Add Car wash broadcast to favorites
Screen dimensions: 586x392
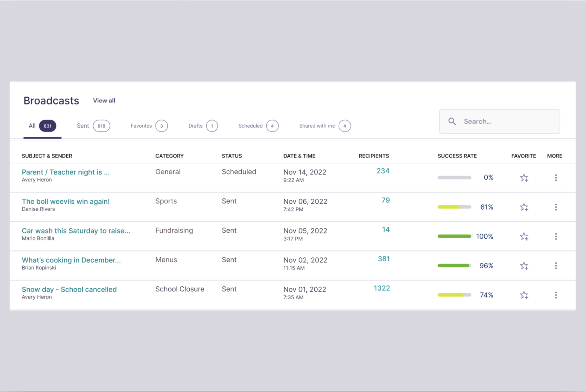coord(524,237)
